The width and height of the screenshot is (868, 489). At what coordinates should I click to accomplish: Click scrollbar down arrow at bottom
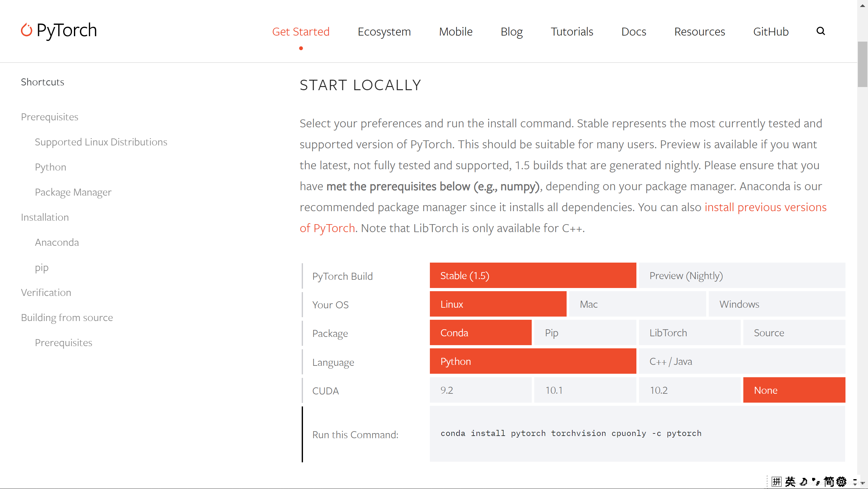coord(862,483)
